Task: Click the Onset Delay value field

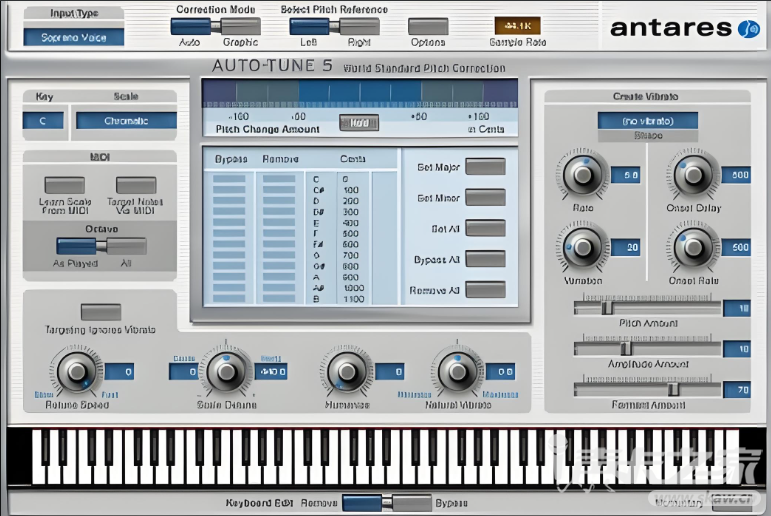Action: (x=737, y=175)
